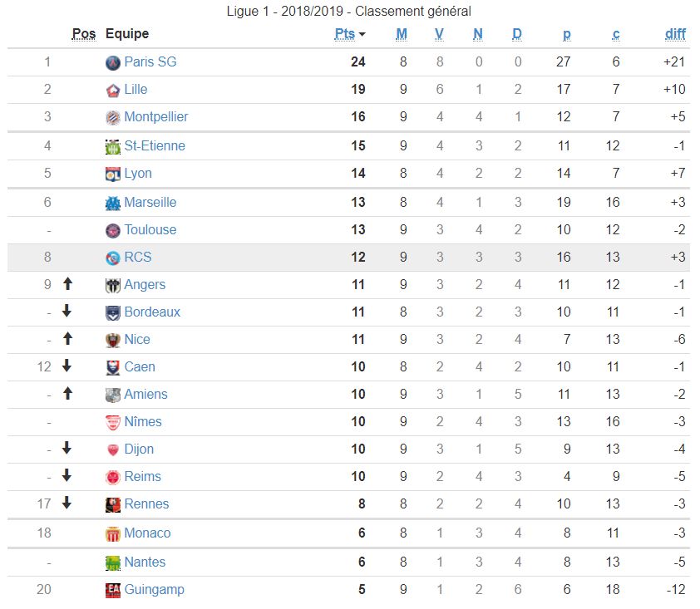Click the Lille club logo

113,90
